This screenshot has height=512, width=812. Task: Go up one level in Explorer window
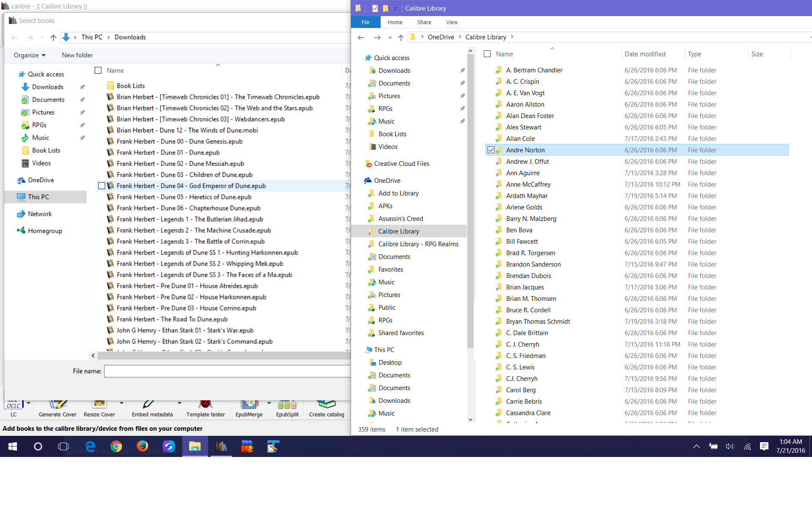[x=401, y=37]
